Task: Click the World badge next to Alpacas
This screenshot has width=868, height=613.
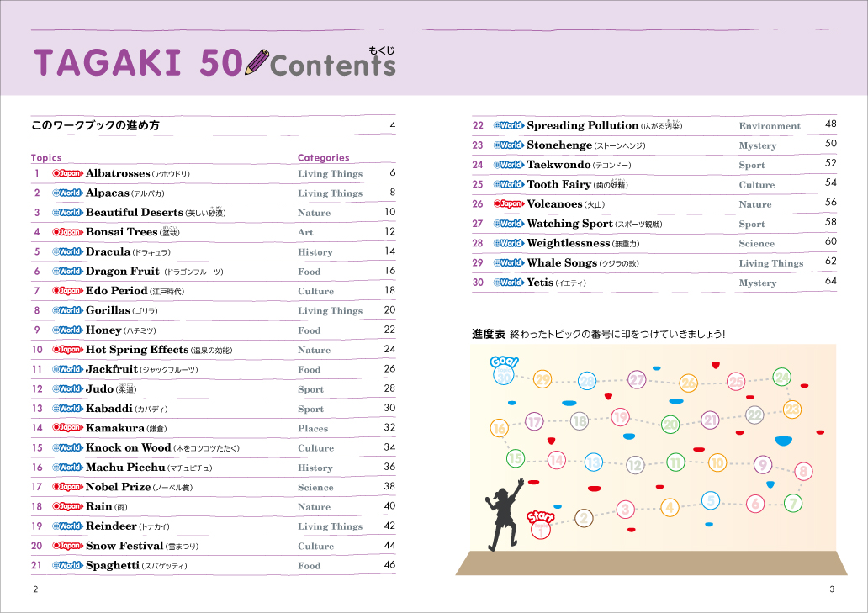Action: tap(67, 193)
